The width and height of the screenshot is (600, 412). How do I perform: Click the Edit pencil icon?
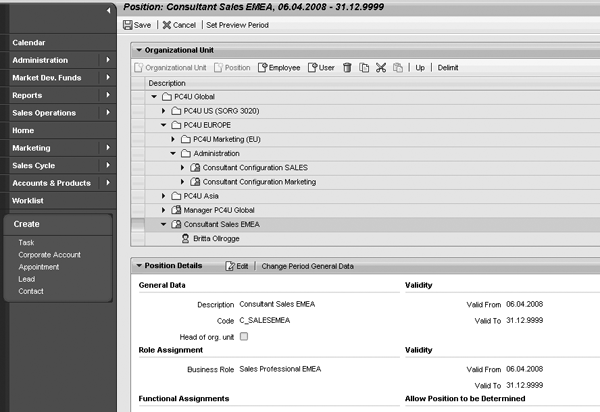(230, 266)
